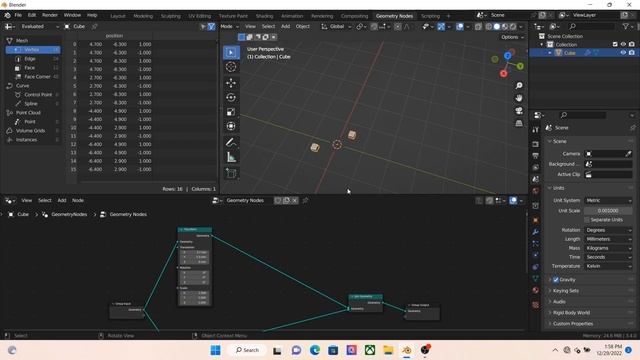Viewport: 640px width, 360px height.
Task: Open Windows Start menu
Action: (x=216, y=350)
